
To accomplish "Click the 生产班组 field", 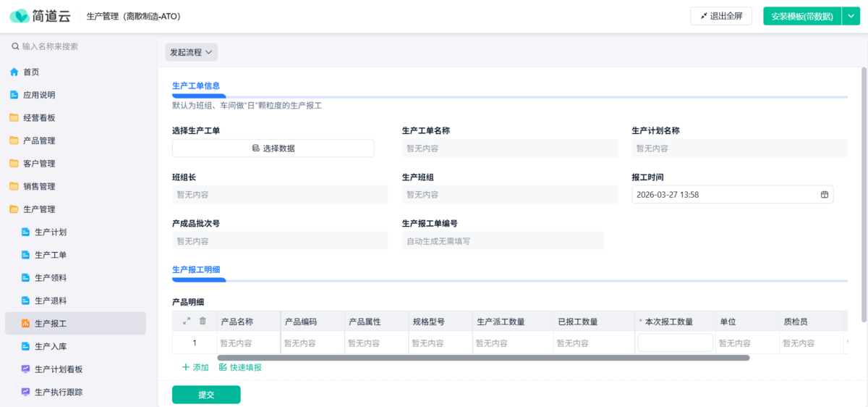I will coord(510,195).
